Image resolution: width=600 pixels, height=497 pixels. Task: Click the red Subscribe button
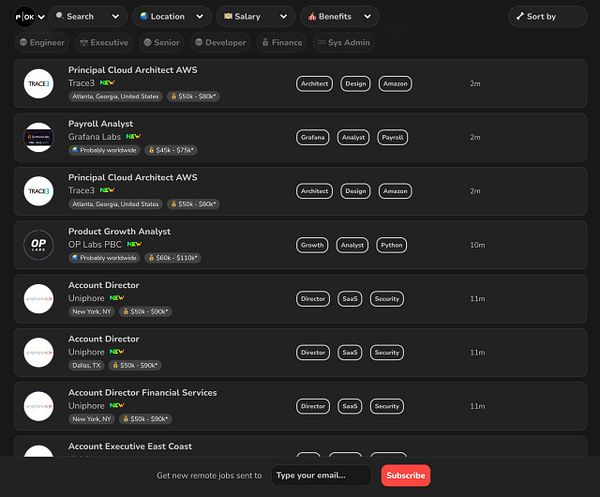[x=406, y=475]
